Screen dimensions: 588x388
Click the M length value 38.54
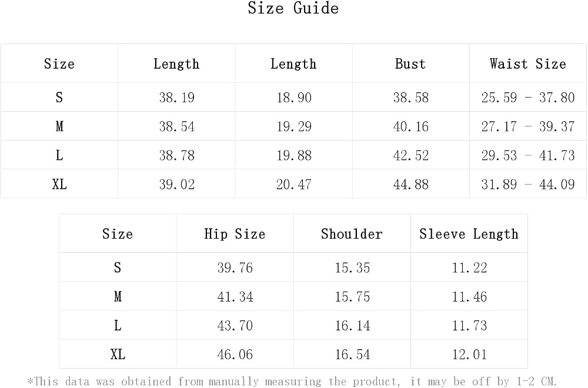176,126
